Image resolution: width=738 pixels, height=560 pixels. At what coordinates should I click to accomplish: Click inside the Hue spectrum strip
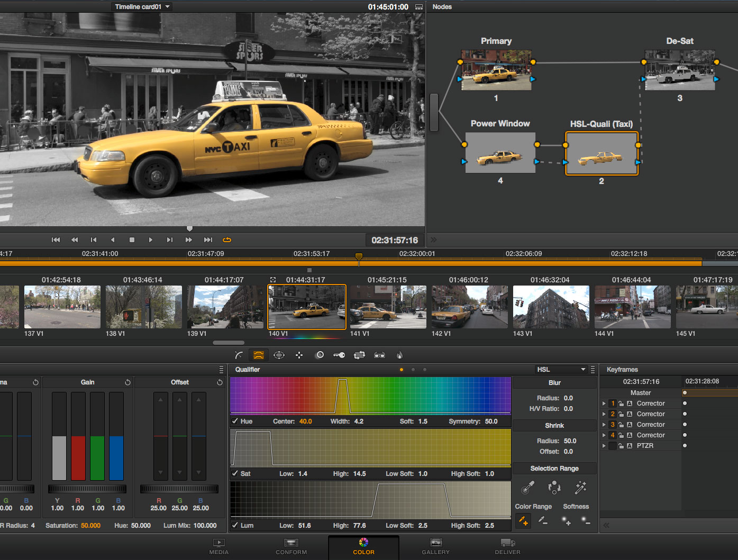pyautogui.click(x=370, y=396)
